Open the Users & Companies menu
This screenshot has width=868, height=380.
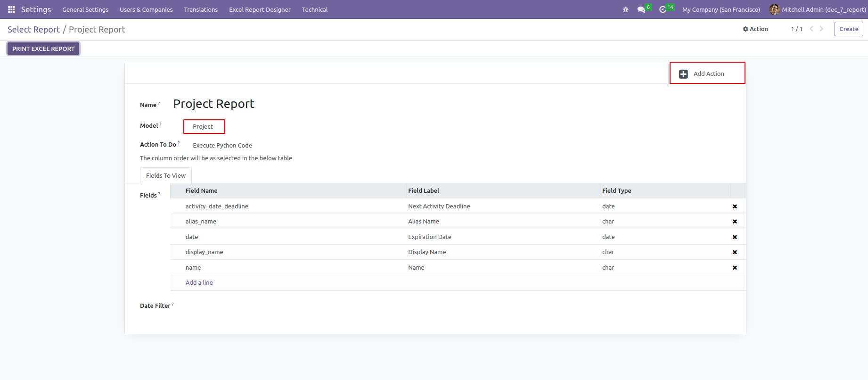click(x=146, y=9)
